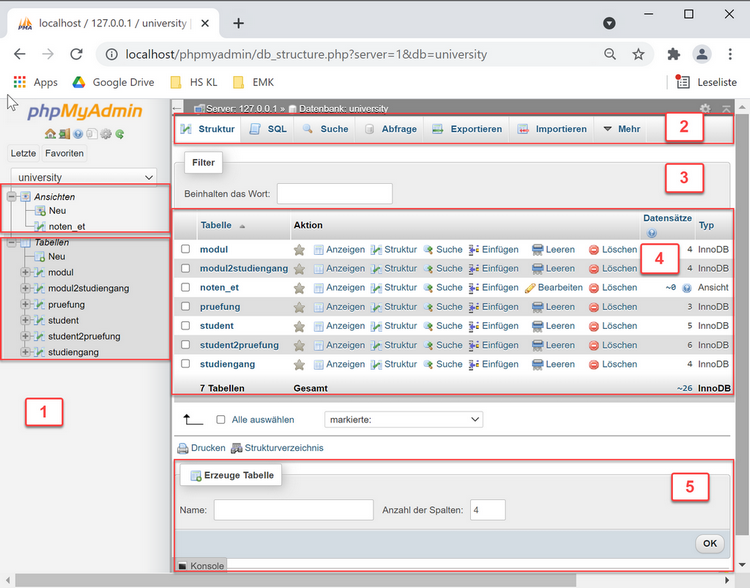750x588 pixels.
Task: Open Strukturverzeichnis link
Action: (277, 448)
